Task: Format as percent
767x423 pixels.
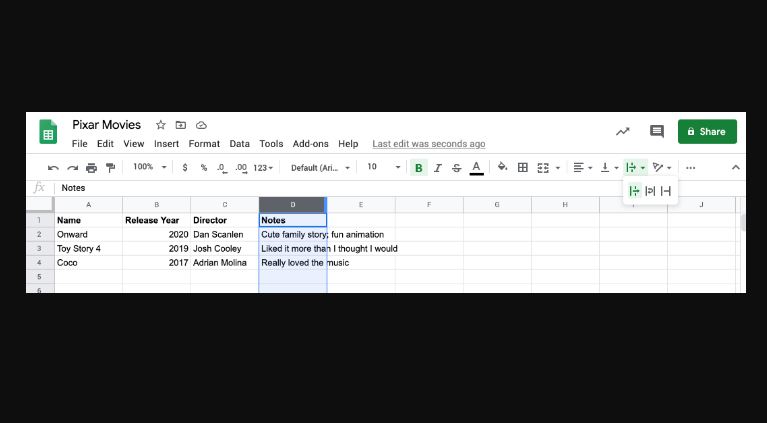Action: [x=203, y=168]
